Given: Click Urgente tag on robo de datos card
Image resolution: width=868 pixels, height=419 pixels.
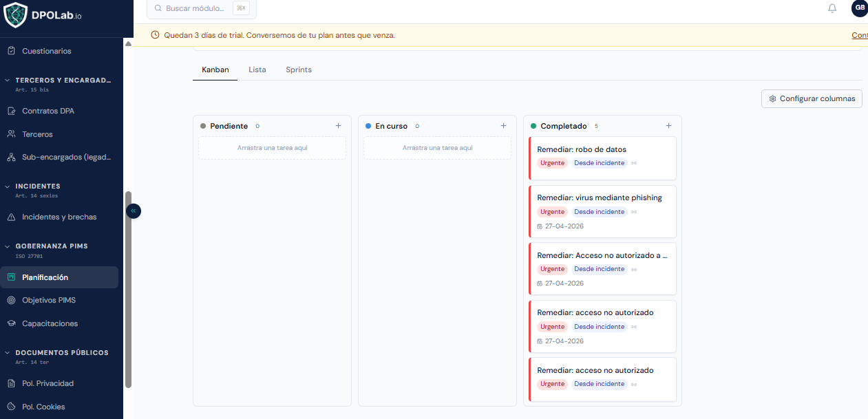Looking at the screenshot, I should (552, 163).
